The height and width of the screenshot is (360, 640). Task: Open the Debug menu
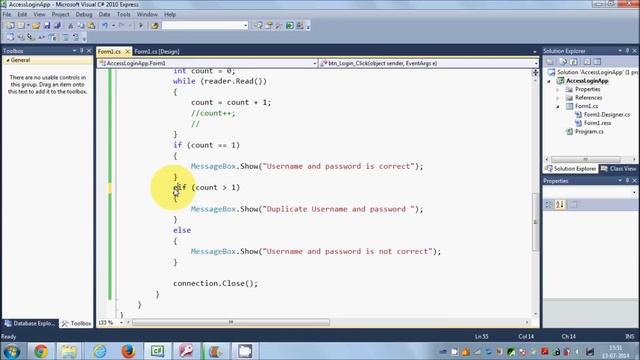84,14
